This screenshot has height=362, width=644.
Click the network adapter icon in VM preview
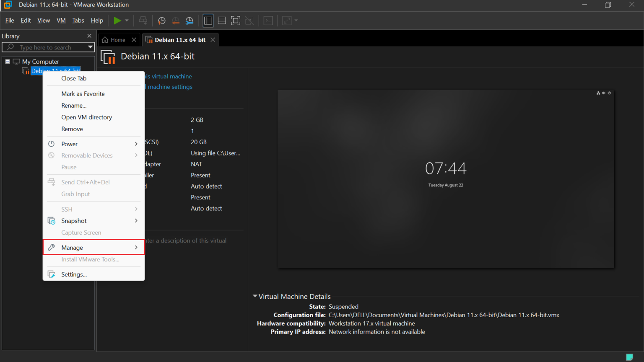click(x=598, y=93)
